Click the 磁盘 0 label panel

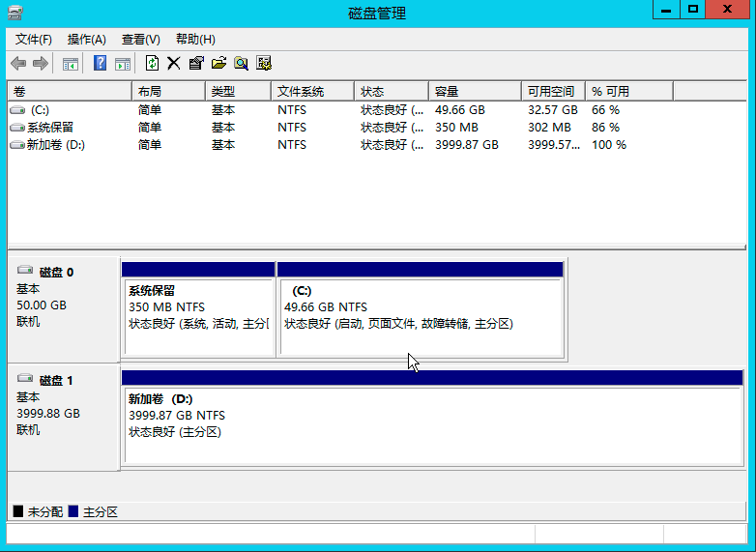point(63,309)
